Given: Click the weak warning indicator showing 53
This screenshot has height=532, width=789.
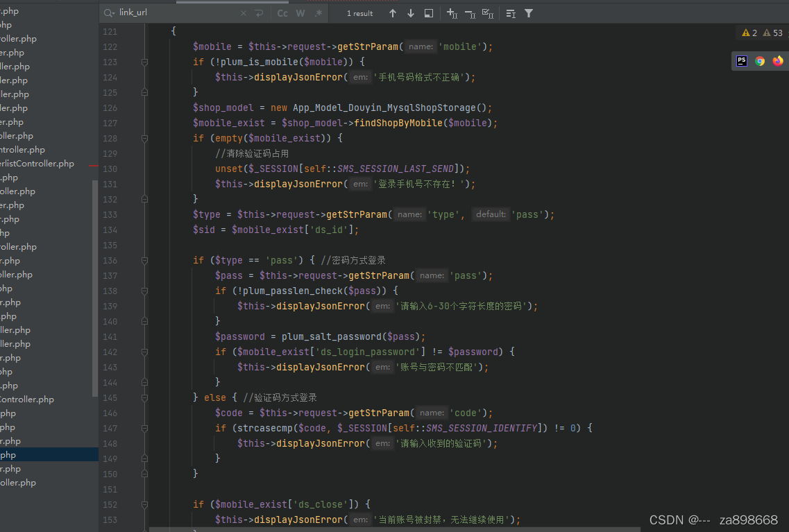Looking at the screenshot, I should pos(773,33).
